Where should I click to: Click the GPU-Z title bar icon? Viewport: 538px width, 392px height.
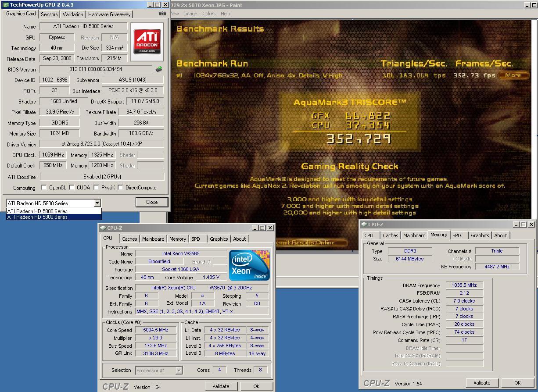pyautogui.click(x=6, y=5)
